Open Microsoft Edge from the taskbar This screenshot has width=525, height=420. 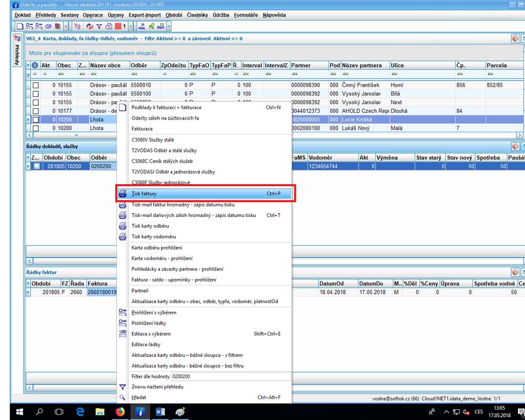80,412
